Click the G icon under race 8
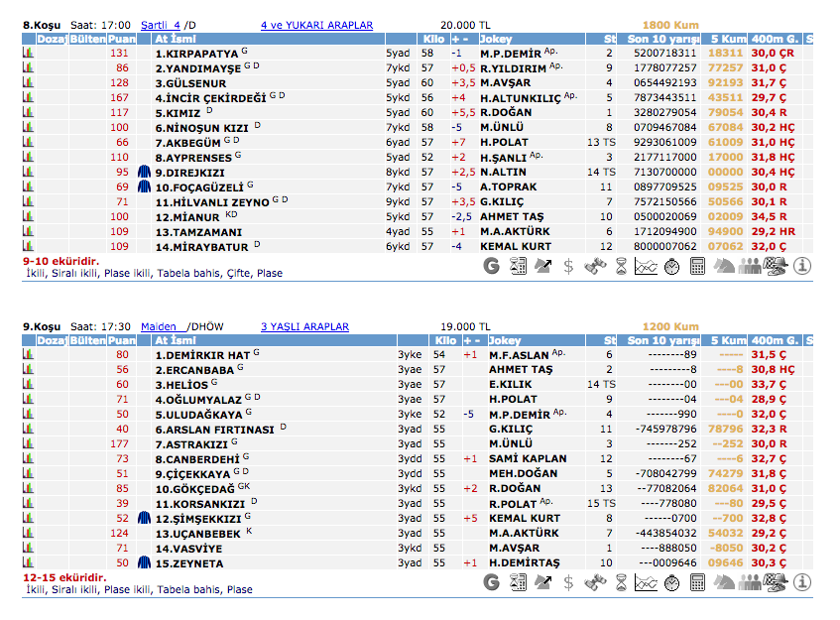Image resolution: width=840 pixels, height=620 pixels. pyautogui.click(x=491, y=265)
